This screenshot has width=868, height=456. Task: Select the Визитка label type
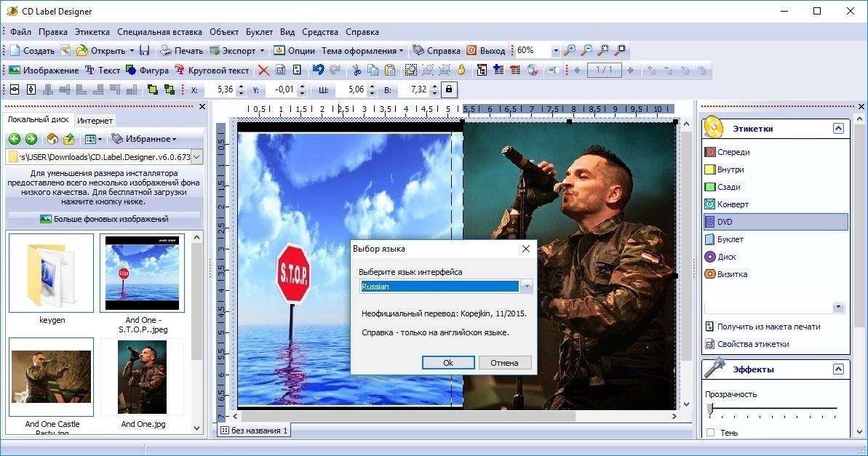pos(725,274)
